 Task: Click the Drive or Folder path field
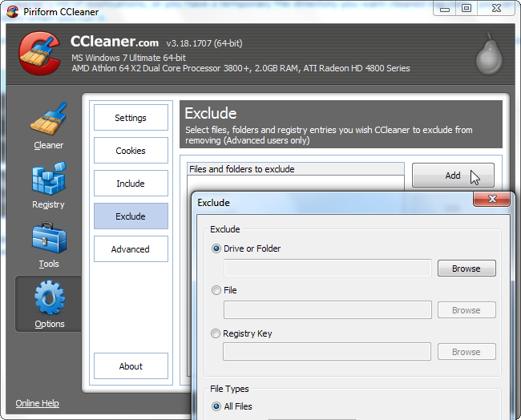(x=328, y=269)
